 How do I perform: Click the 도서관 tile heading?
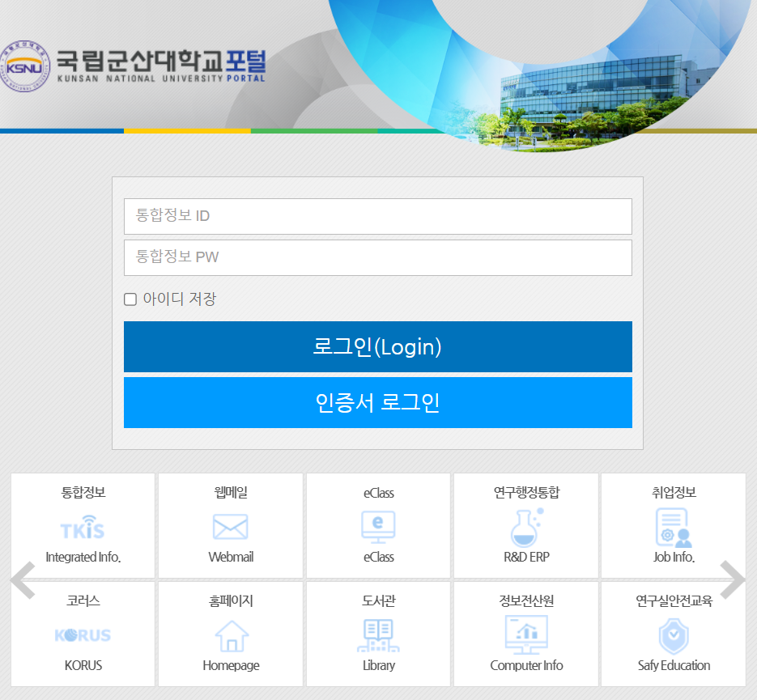click(379, 601)
